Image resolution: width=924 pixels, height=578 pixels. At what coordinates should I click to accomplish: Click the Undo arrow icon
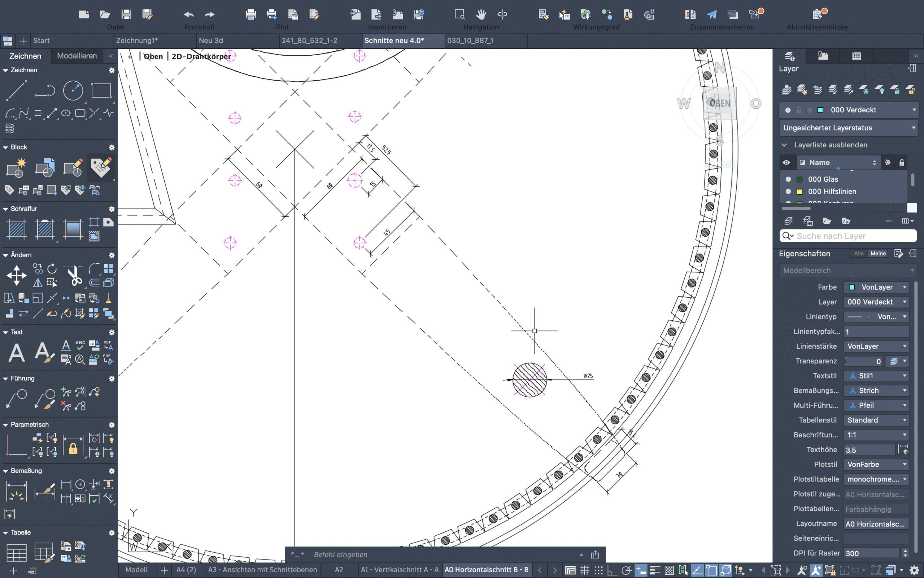pos(189,14)
